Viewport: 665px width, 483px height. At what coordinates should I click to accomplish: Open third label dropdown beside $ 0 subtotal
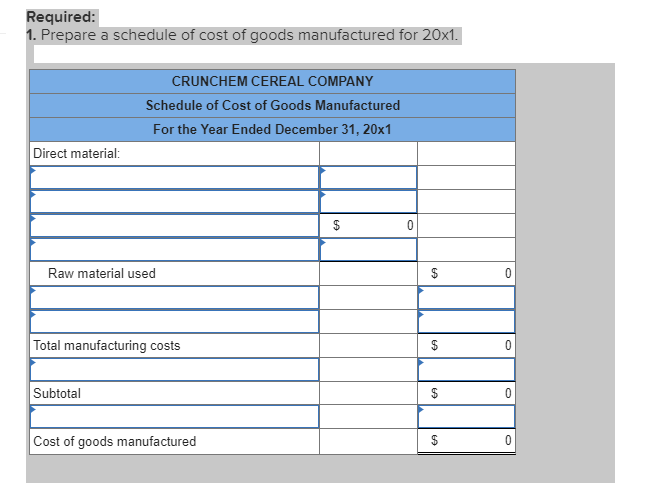(174, 225)
